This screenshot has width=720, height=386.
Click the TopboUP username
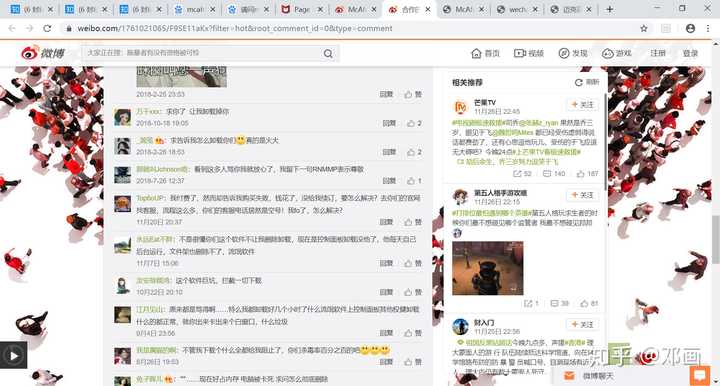click(x=151, y=198)
